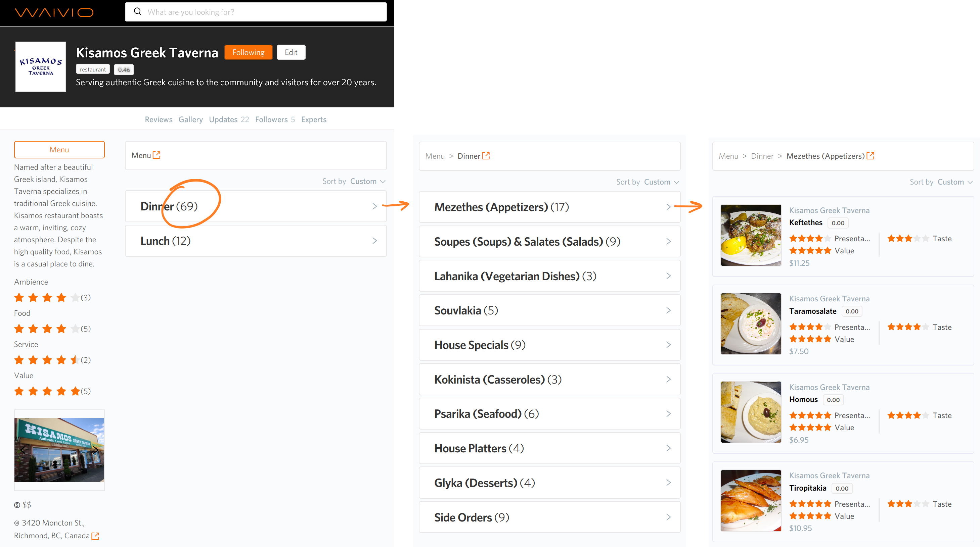Open Sort by Custom dropdown in Menu panel
This screenshot has width=980, height=547.
(x=367, y=181)
